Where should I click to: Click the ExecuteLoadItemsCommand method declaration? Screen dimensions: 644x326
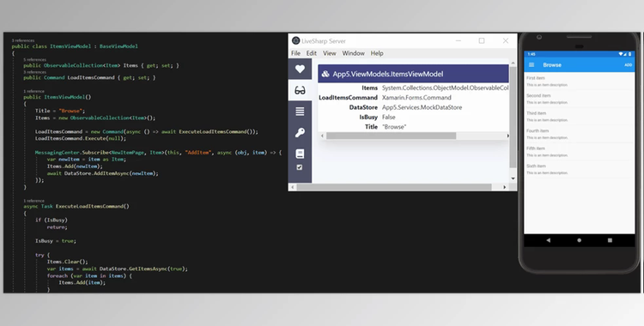click(93, 206)
